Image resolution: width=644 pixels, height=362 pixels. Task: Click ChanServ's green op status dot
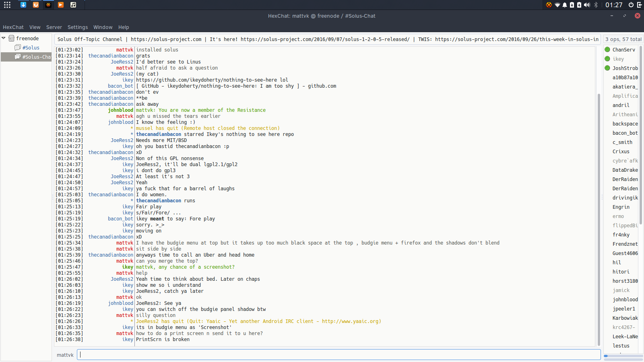coord(607,49)
